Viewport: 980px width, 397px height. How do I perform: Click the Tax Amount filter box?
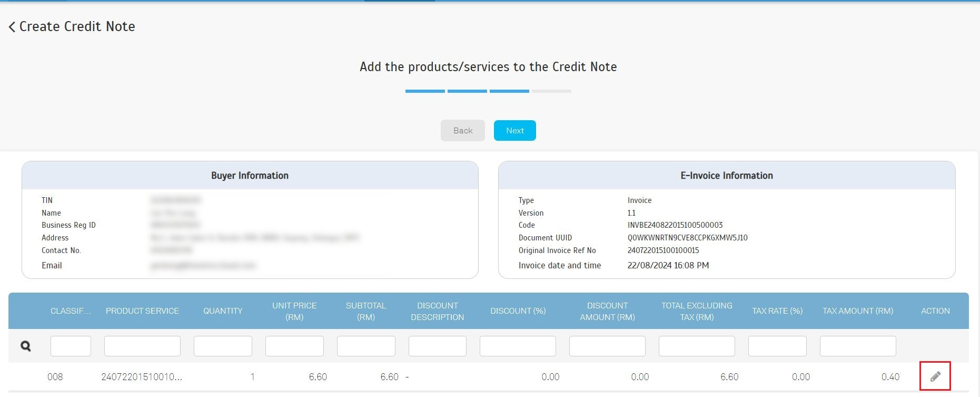pyautogui.click(x=858, y=346)
